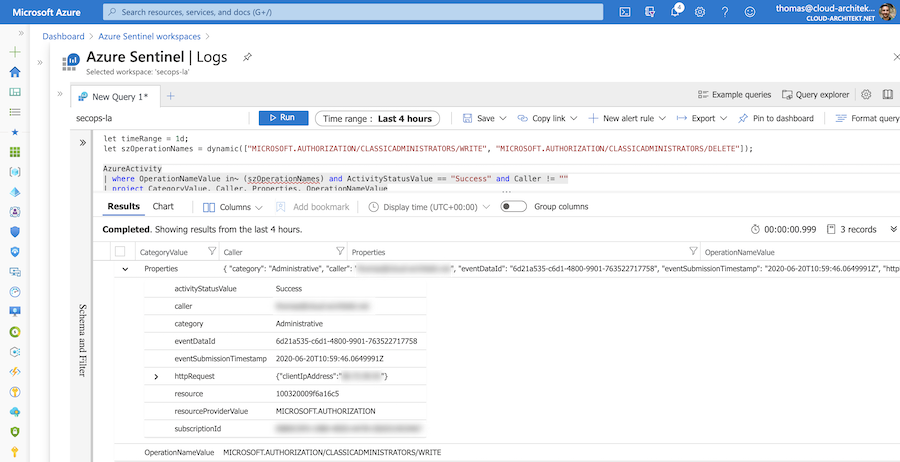
Task: Filter the Properties column
Action: tap(693, 251)
